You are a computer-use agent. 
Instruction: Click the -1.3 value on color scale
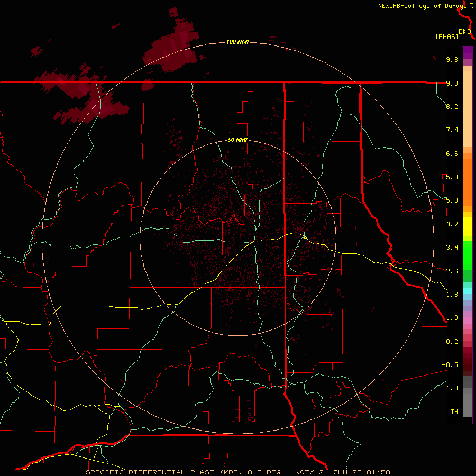coord(450,388)
